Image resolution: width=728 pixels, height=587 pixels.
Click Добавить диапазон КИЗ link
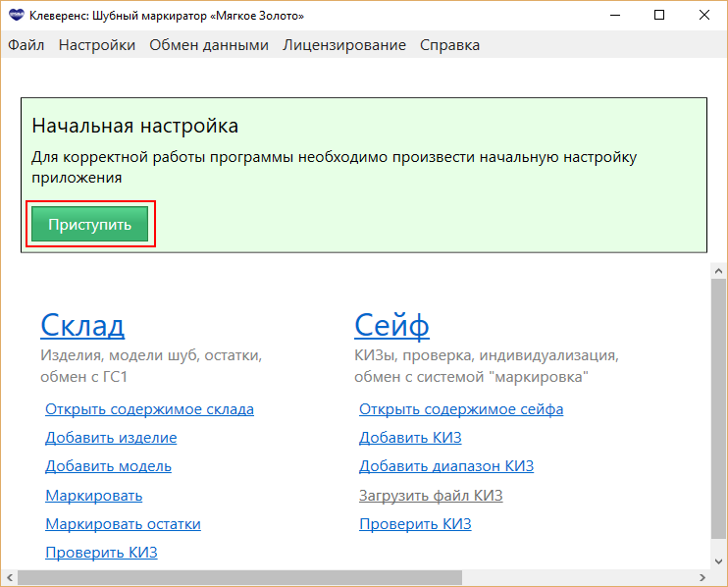tap(446, 466)
